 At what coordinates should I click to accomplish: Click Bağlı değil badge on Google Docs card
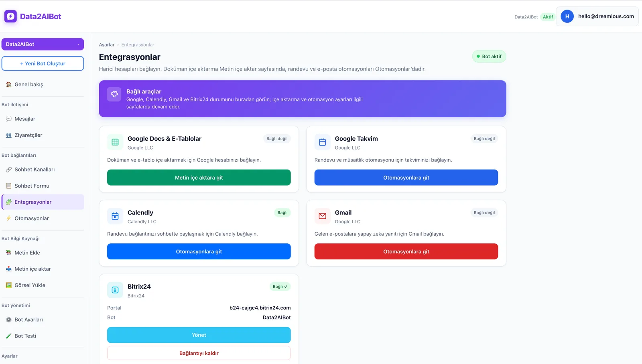277,139
